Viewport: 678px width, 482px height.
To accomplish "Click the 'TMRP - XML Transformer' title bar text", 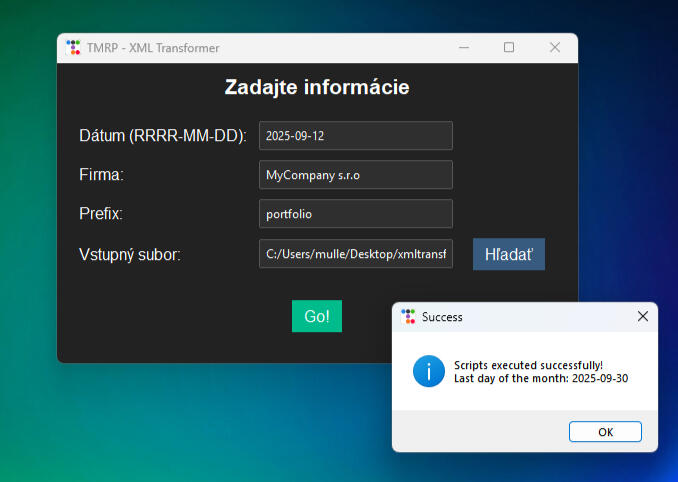I will (x=153, y=48).
